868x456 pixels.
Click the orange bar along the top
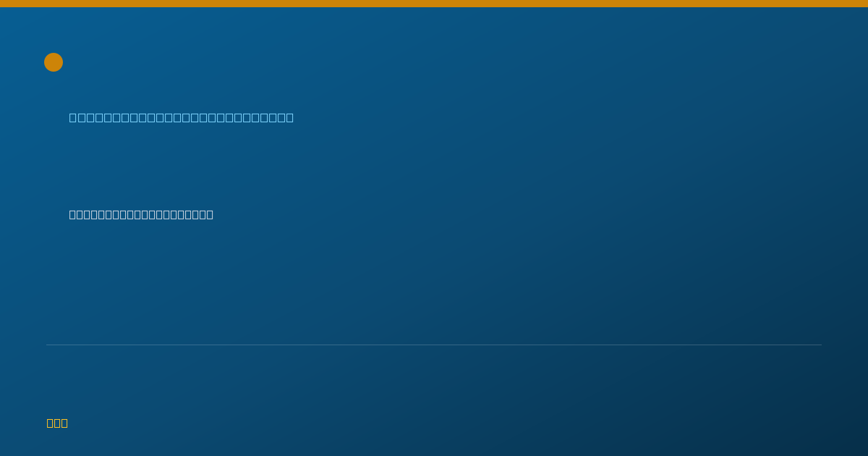434,4
